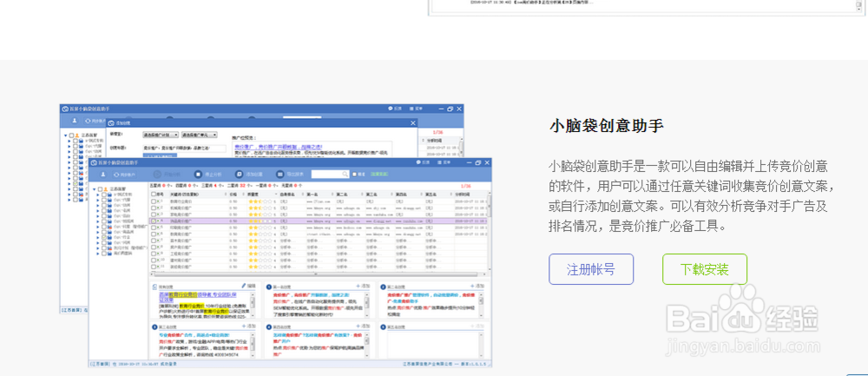868x376 pixels.
Task: Click 反馈 feedback icon in back window title bar
Action: (391, 109)
